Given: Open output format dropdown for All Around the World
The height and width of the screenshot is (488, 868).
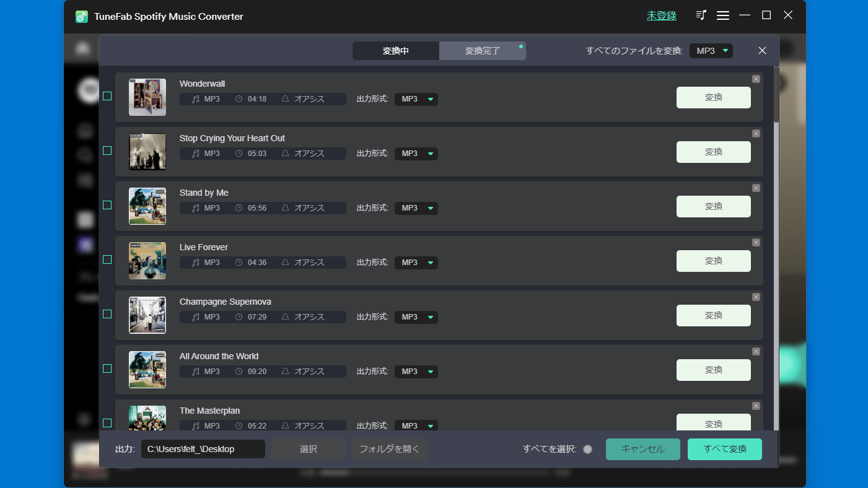Looking at the screenshot, I should [416, 372].
